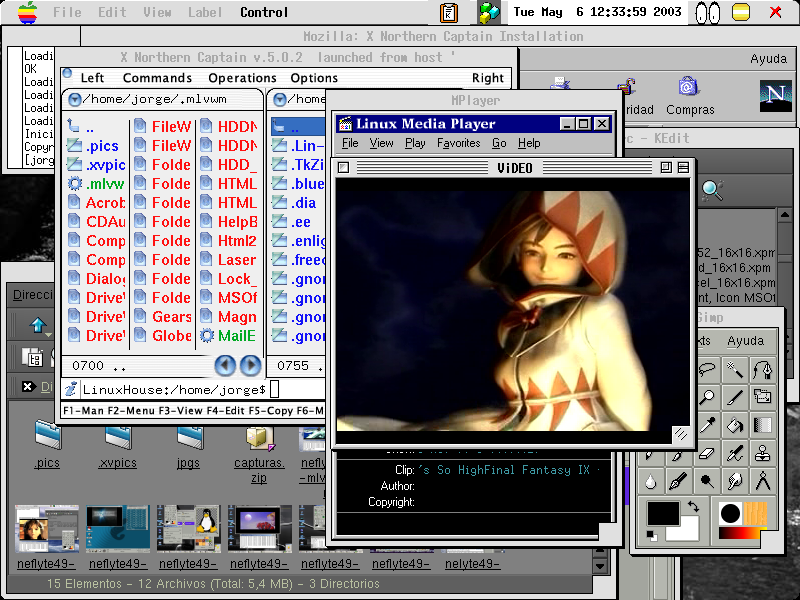Click F2-Menu in Northern Captain key bar

point(131,411)
